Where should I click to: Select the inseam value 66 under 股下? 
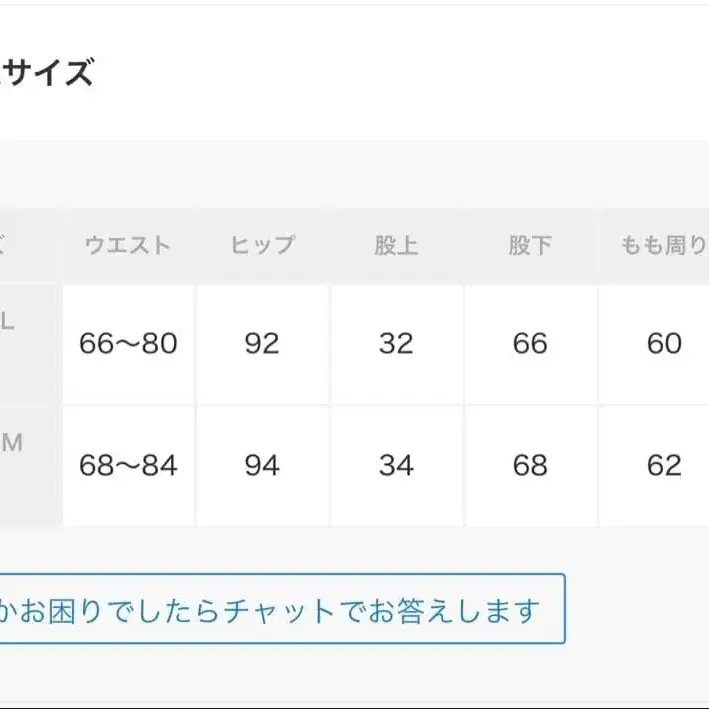[x=530, y=344]
